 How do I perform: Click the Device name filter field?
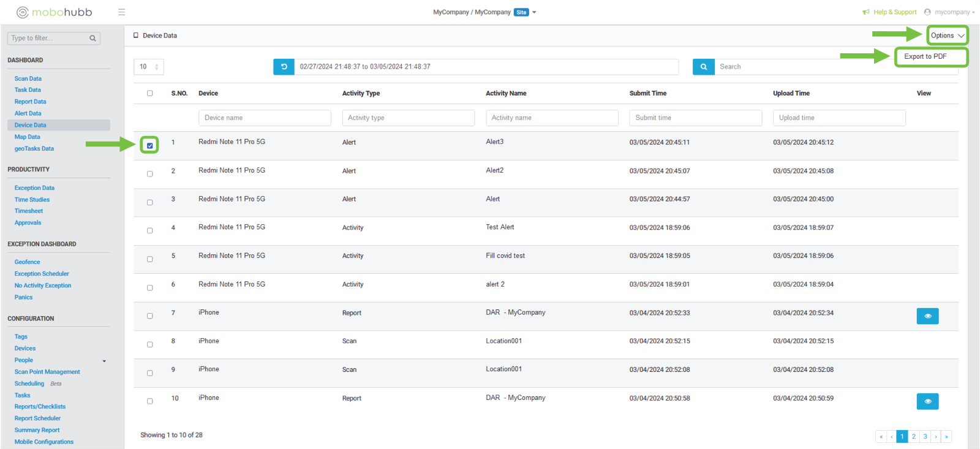tap(265, 118)
